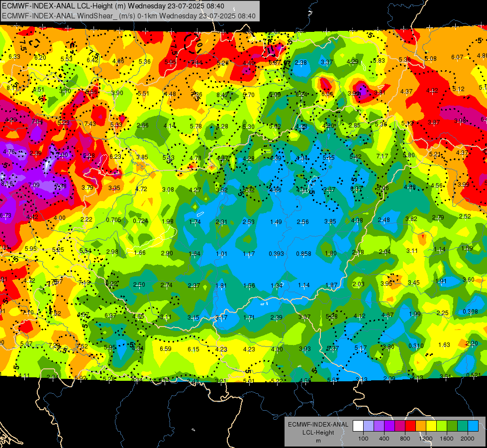This screenshot has height=448, width=487.
Task: Click the red legend color swatch
Action: (410, 426)
